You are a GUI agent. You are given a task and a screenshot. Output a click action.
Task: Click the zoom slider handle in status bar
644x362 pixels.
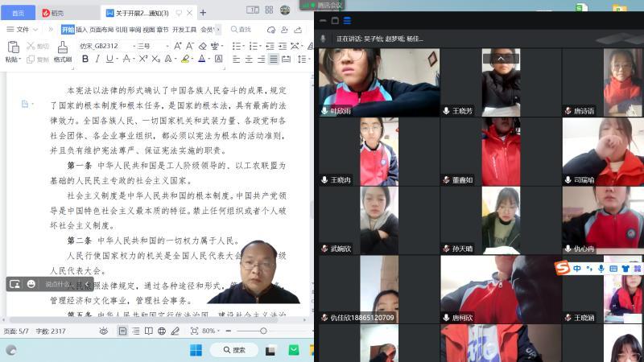(263, 331)
